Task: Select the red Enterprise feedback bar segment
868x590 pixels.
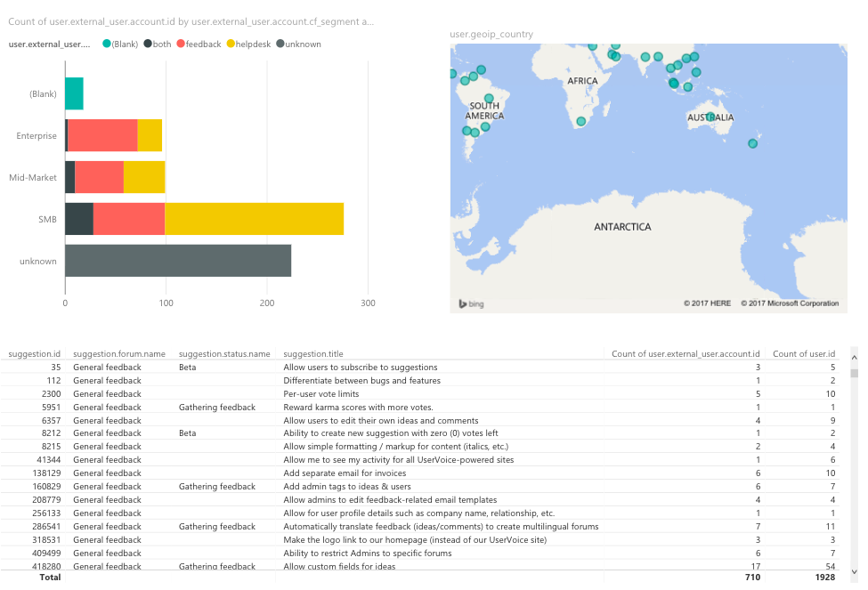Action: [x=102, y=135]
